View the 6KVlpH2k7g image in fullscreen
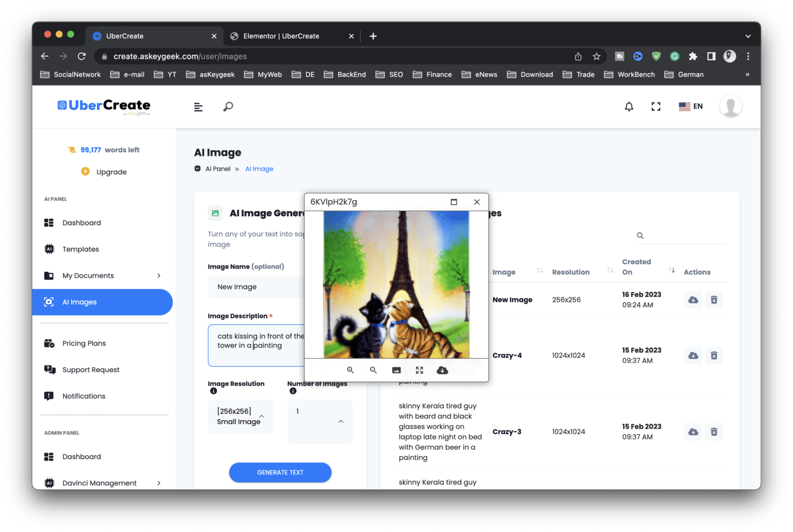 [419, 370]
